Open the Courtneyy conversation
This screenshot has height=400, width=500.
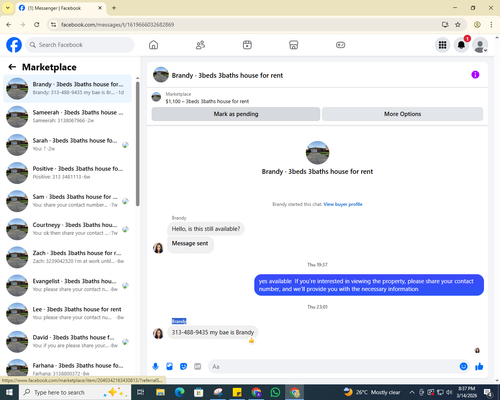click(x=67, y=229)
